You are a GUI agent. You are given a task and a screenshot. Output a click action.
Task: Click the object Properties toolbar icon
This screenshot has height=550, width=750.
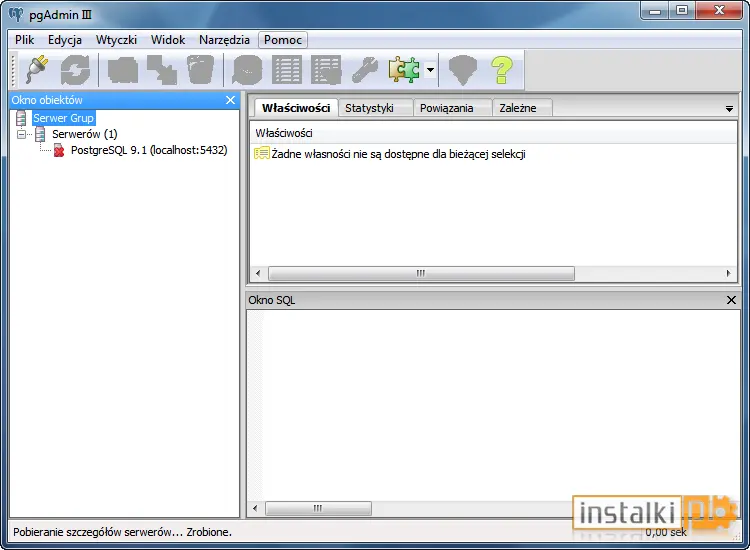[x=123, y=70]
